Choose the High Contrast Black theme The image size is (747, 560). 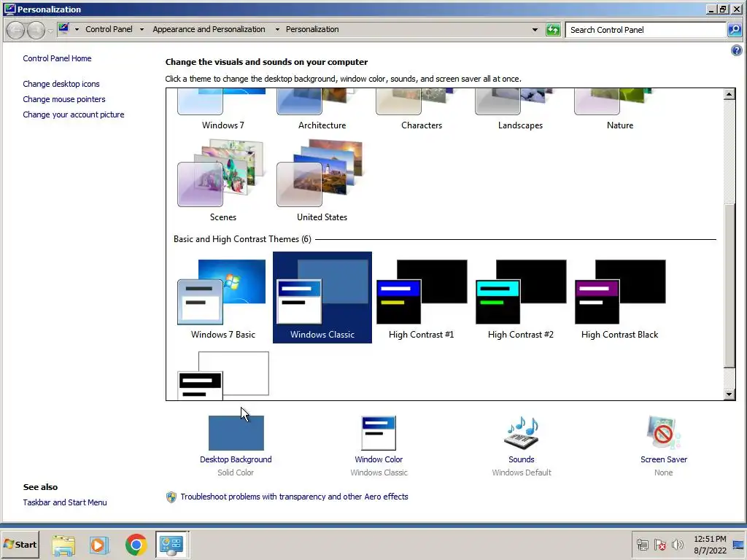(x=619, y=298)
